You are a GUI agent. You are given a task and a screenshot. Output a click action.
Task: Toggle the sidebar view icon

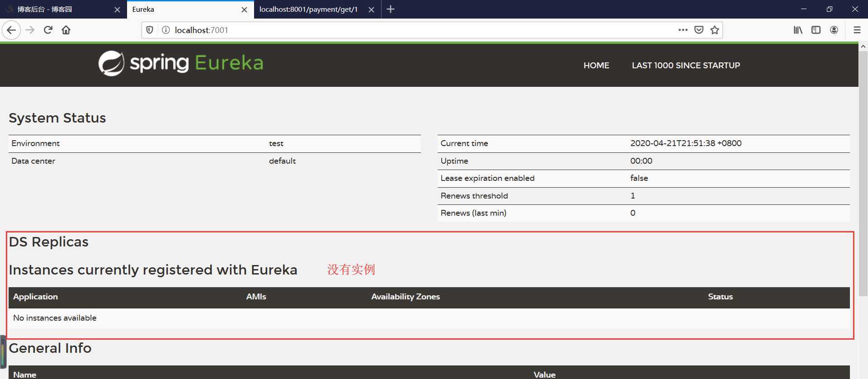(x=816, y=30)
